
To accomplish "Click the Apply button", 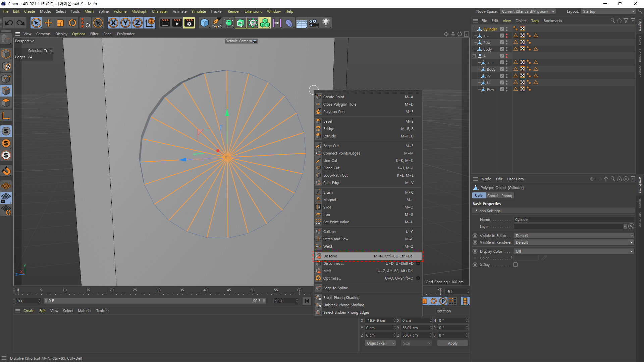I will point(452,343).
